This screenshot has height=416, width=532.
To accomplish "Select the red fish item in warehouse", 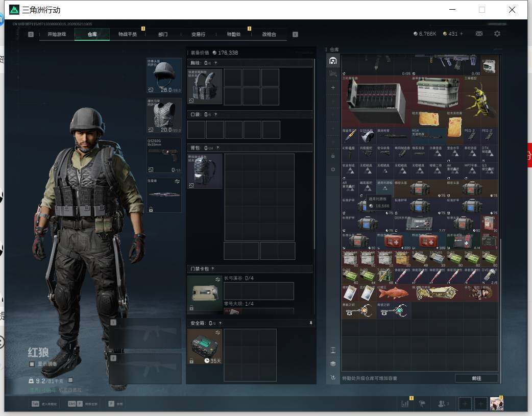I will 394,293.
